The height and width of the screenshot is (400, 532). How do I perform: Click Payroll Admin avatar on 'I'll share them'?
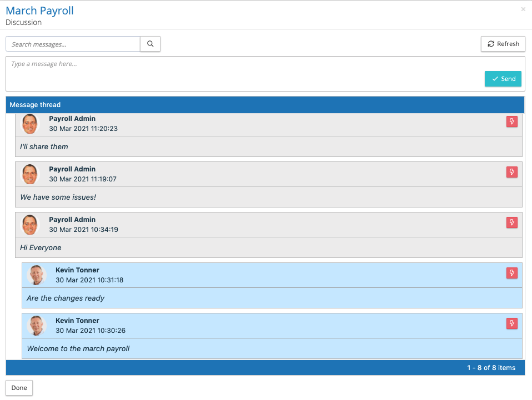tap(30, 124)
